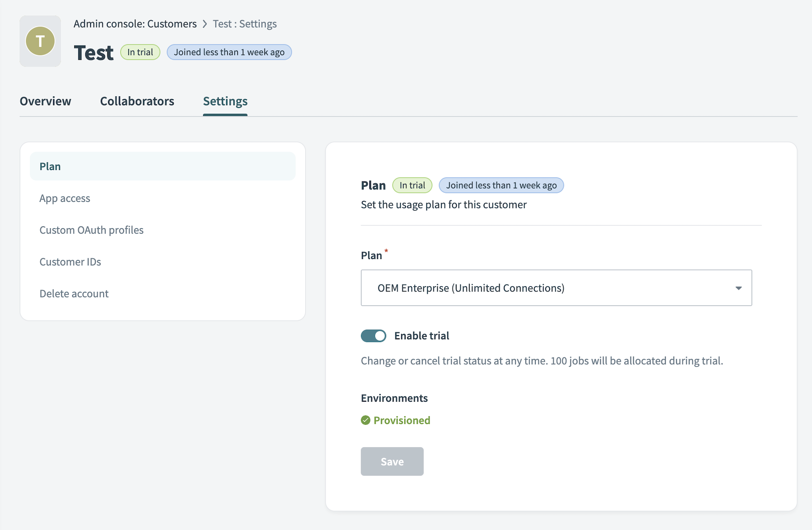Switch to the Collaborators tab

click(x=137, y=101)
